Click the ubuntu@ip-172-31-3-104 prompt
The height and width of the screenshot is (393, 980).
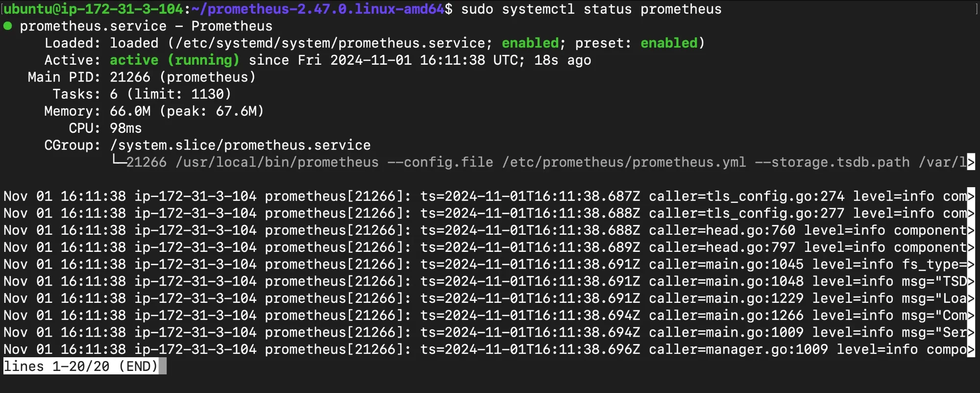[x=94, y=9]
